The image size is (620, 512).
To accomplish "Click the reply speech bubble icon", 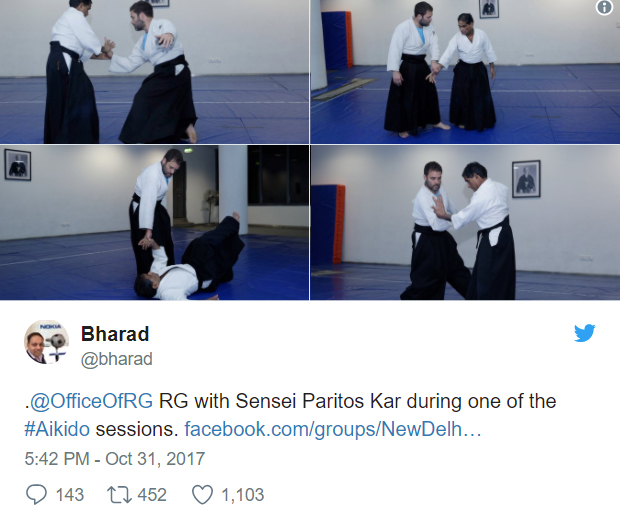I will pyautogui.click(x=36, y=495).
